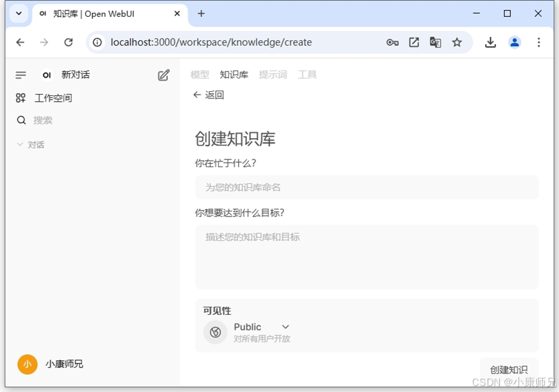Image resolution: width=559 pixels, height=392 pixels.
Task: Maximize the browser window
Action: point(507,14)
